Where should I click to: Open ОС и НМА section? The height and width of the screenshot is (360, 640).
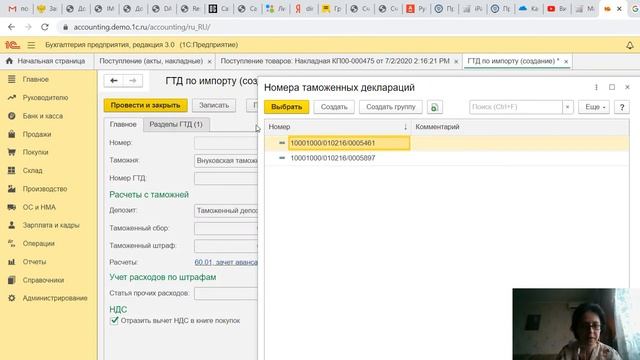[39, 207]
